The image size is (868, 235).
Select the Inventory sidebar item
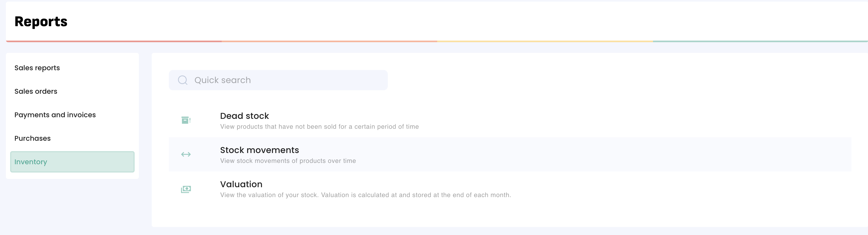point(72,162)
